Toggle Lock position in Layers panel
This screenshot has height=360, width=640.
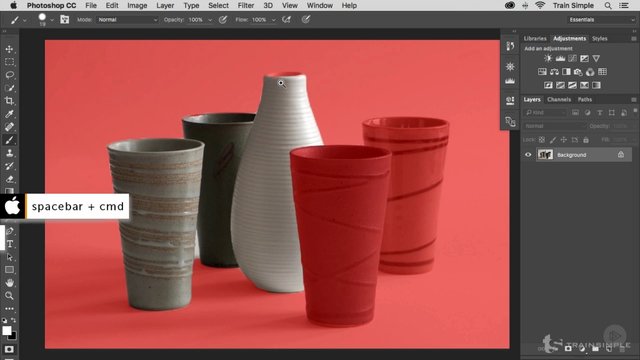coord(564,140)
